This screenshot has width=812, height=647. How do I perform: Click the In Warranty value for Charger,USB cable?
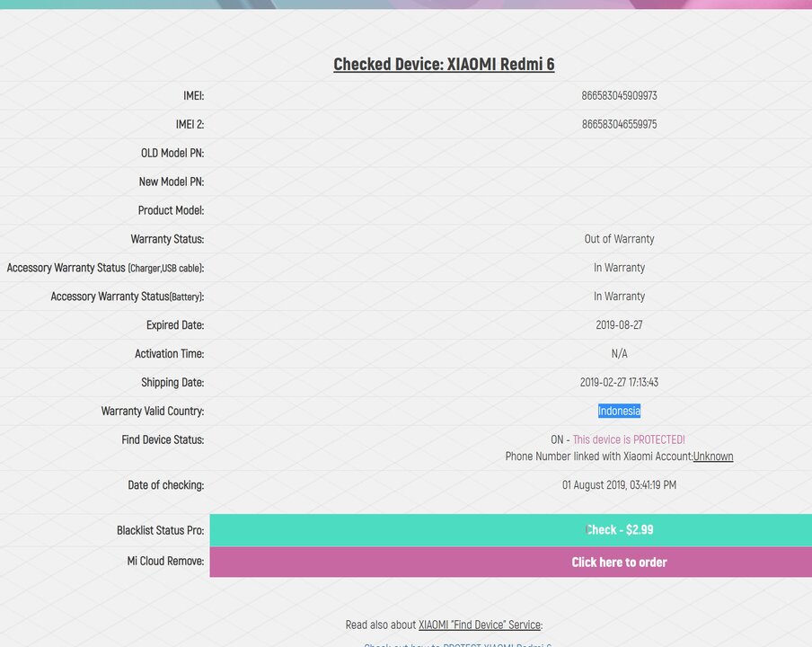tap(619, 268)
